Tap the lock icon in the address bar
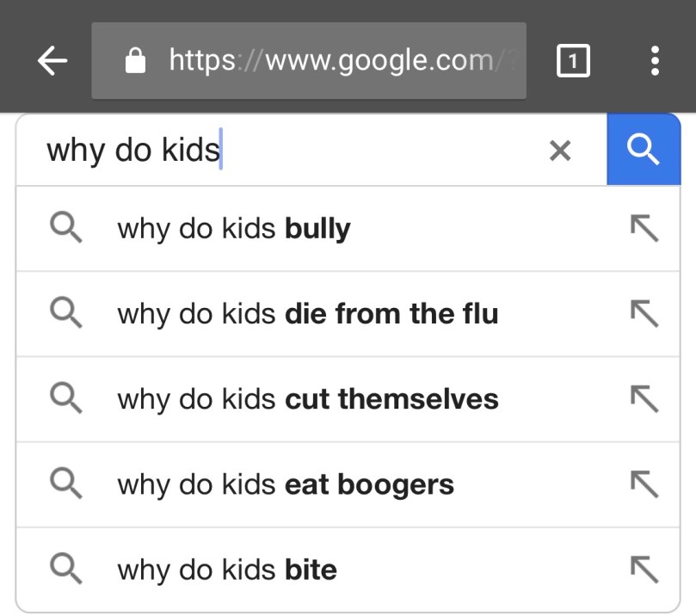This screenshot has height=616, width=696. tap(135, 60)
